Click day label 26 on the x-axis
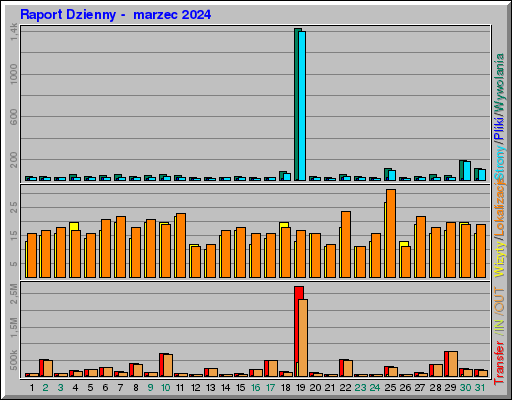This screenshot has height=400, width=512. pos(405,388)
